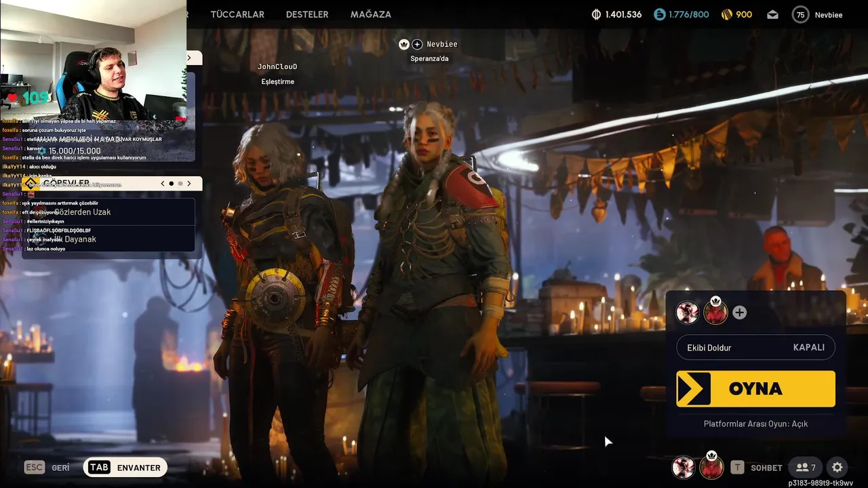Open the Desteler tab

click(307, 14)
